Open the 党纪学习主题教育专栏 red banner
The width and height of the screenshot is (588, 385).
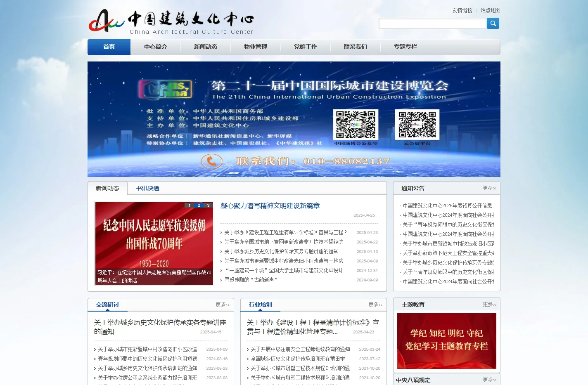pyautogui.click(x=447, y=341)
